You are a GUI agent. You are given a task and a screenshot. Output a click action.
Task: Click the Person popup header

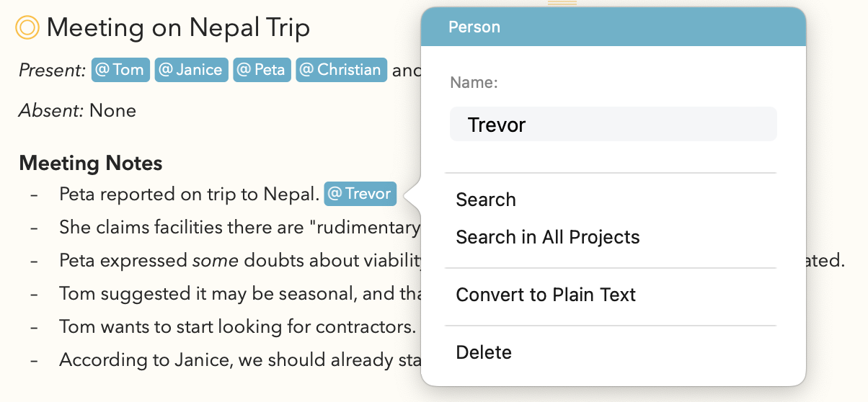[614, 27]
